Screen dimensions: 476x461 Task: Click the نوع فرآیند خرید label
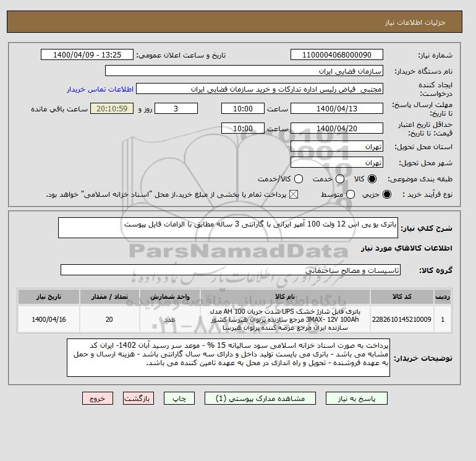pyautogui.click(x=427, y=194)
